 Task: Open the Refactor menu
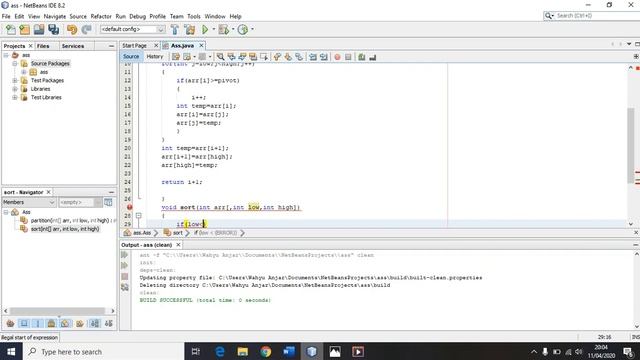[x=101, y=16]
